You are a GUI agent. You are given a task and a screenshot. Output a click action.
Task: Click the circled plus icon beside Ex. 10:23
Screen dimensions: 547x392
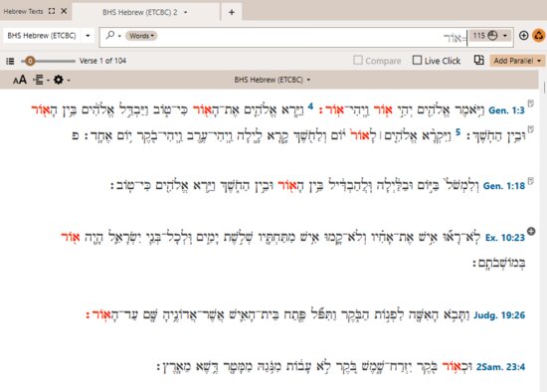point(531,231)
